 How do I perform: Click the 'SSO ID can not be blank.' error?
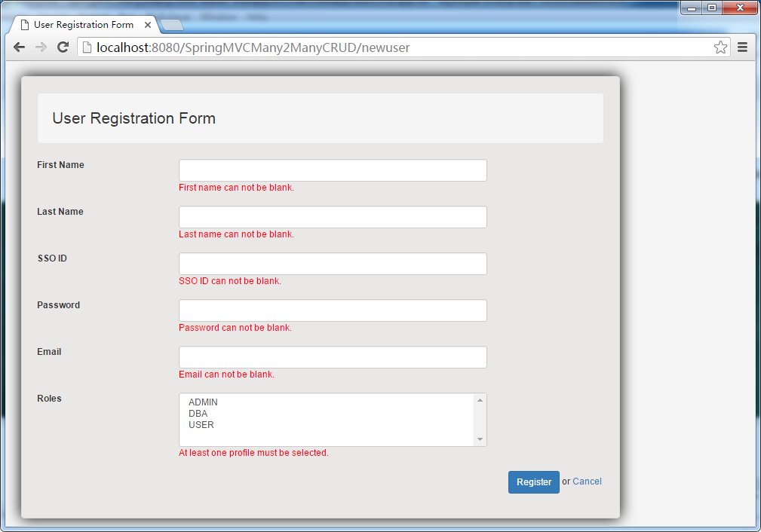pyautogui.click(x=230, y=281)
